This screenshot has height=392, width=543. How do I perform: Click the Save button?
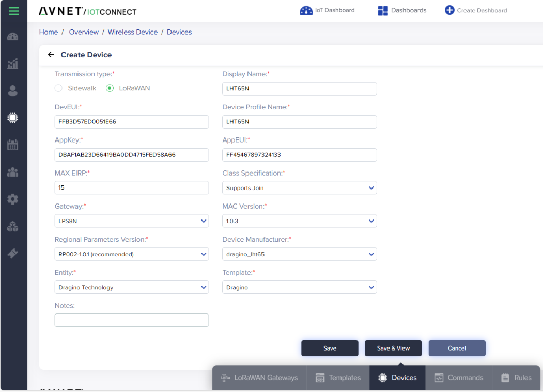pyautogui.click(x=330, y=349)
